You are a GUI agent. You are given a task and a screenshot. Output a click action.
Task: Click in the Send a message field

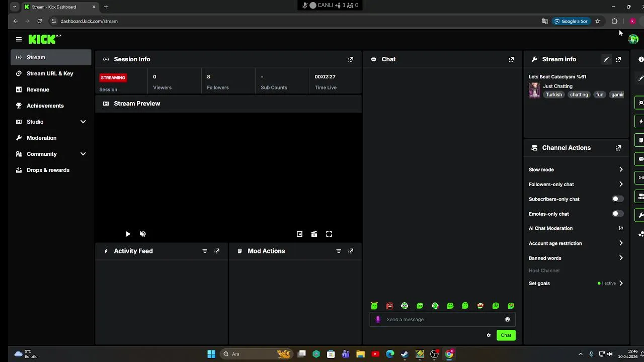coord(443,319)
